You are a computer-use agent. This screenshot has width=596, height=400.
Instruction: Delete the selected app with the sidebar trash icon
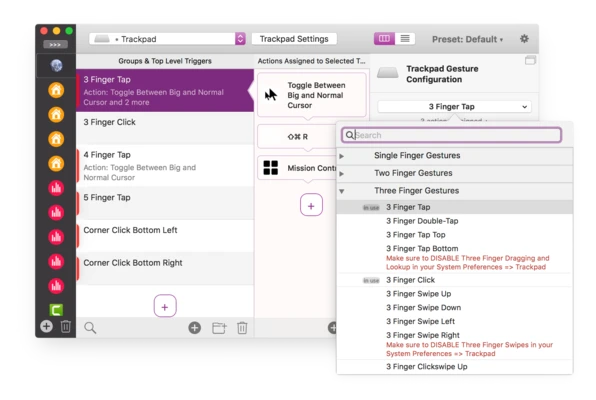[65, 326]
